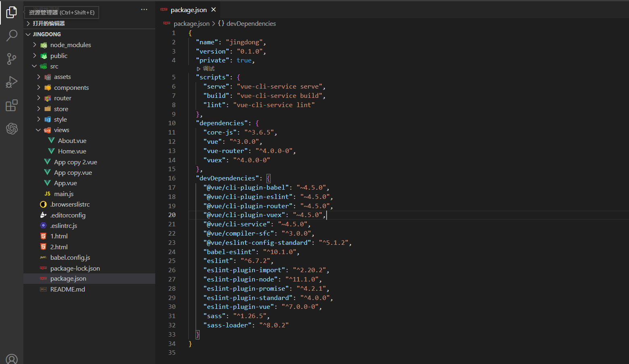This screenshot has width=629, height=364.
Task: Open App.vue from the file tree
Action: click(x=65, y=183)
